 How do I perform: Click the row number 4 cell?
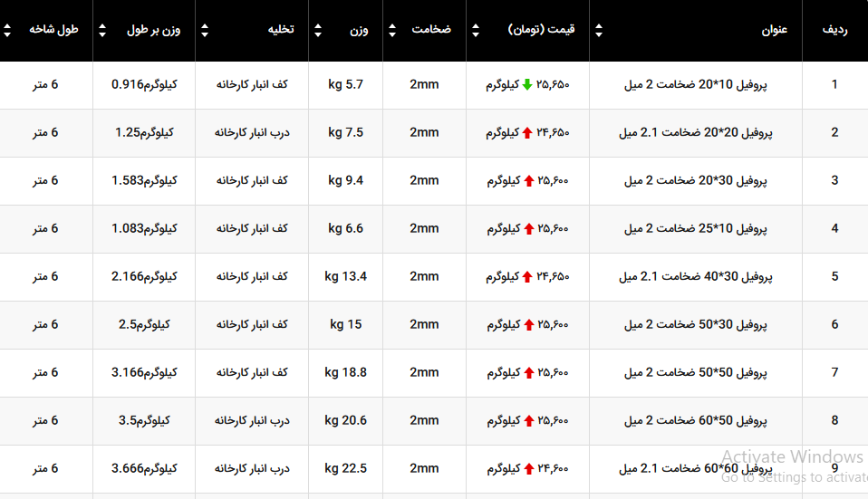point(834,229)
